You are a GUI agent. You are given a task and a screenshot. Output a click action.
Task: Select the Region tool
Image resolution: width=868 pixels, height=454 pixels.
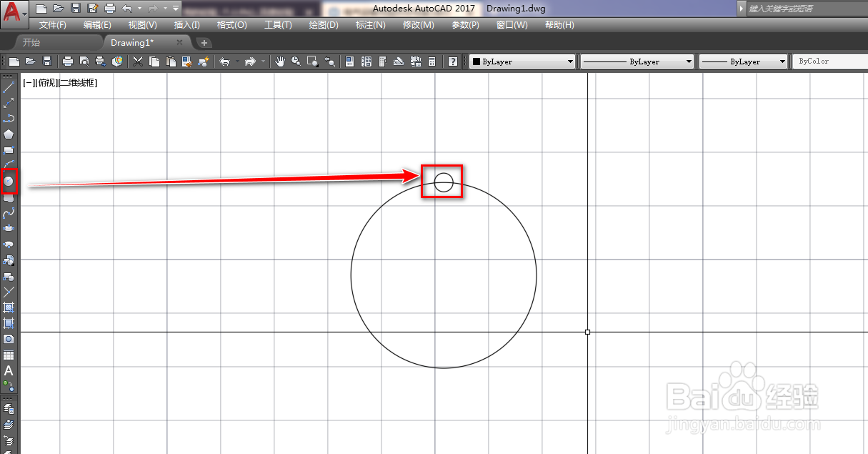(9, 339)
